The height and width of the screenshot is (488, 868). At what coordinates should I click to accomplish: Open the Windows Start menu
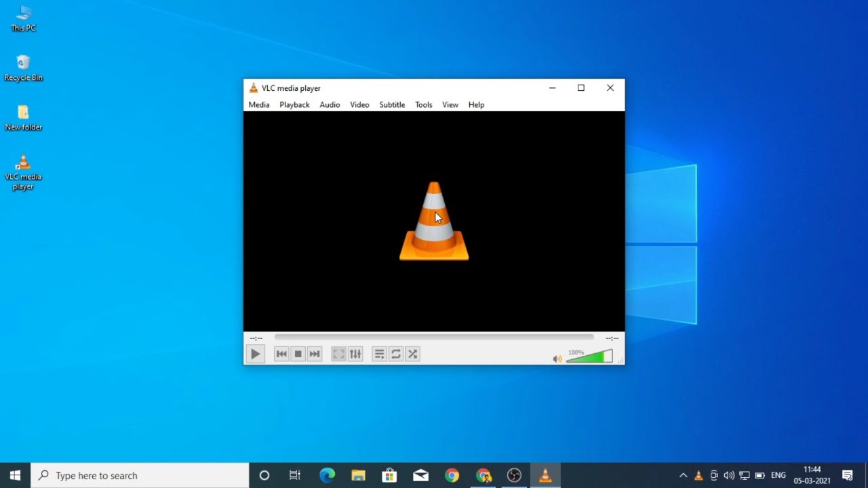pos(15,475)
